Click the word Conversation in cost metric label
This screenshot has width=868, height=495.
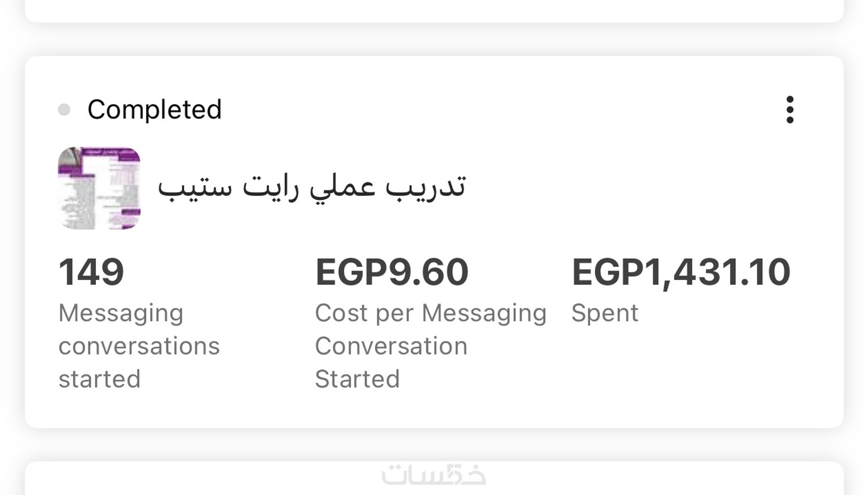[391, 346]
